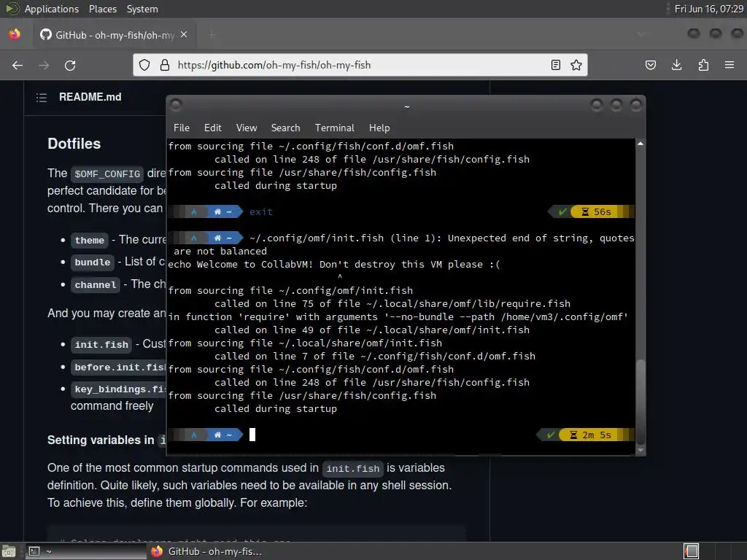747x560 pixels.
Task: Open the tracking protection shield icon
Action: point(144,65)
